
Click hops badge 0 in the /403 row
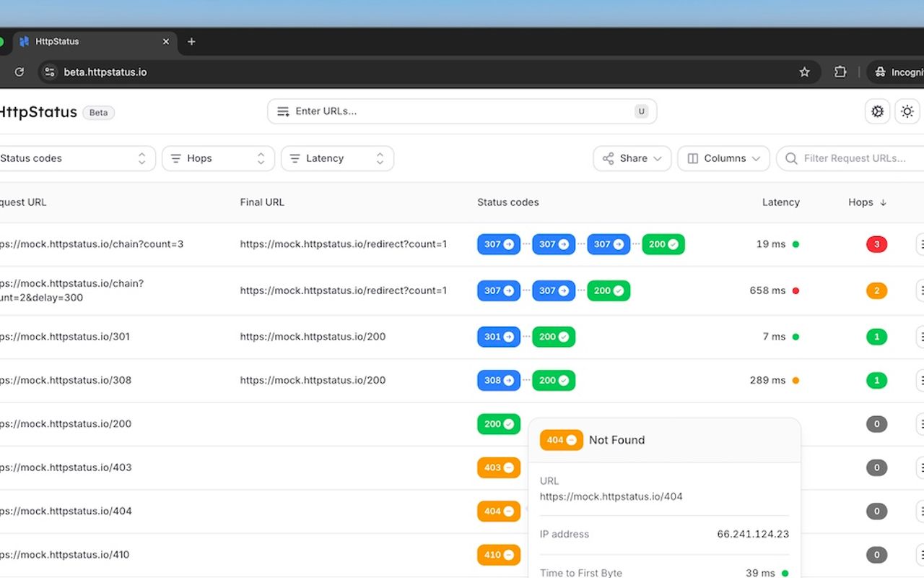876,467
